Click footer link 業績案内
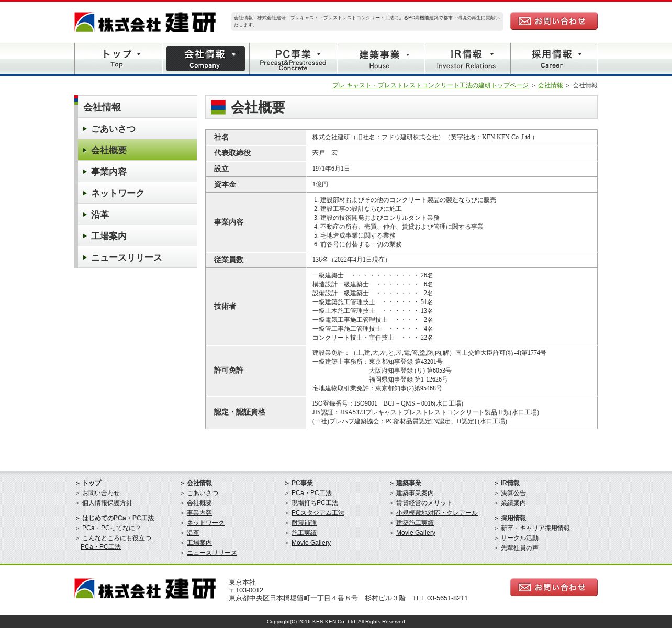 513,503
